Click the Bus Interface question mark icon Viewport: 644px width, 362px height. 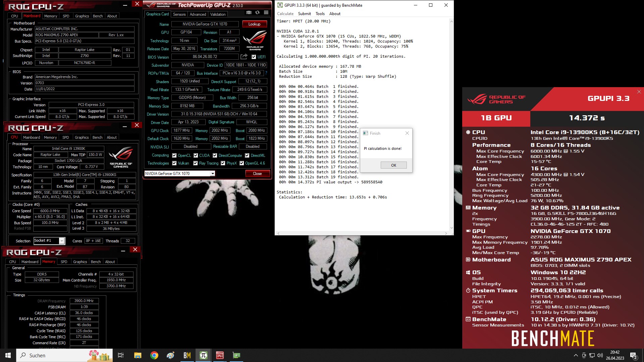(x=266, y=73)
